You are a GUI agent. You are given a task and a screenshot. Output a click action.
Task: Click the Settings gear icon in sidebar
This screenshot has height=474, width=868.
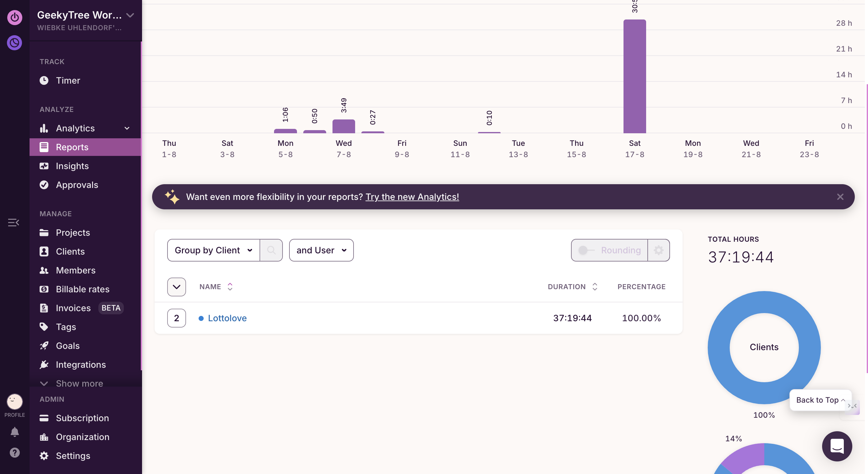pos(44,456)
